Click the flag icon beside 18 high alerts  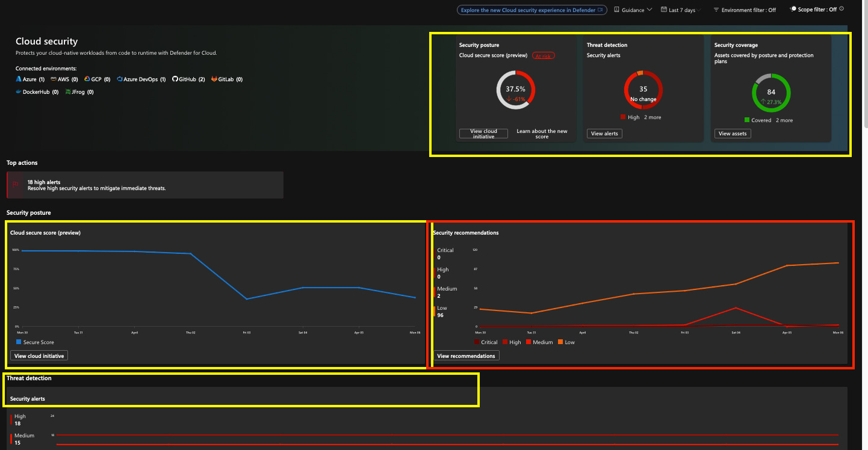pos(16,185)
